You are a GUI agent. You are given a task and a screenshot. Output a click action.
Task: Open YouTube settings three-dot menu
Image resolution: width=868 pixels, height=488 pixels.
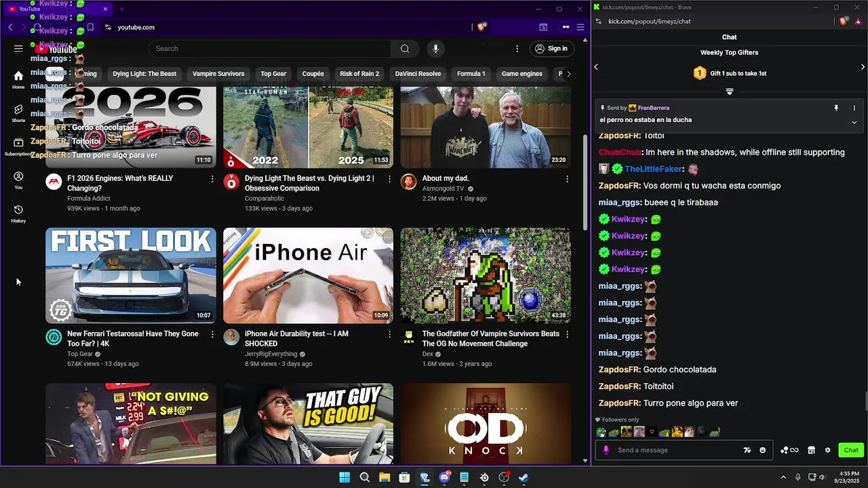click(x=517, y=49)
